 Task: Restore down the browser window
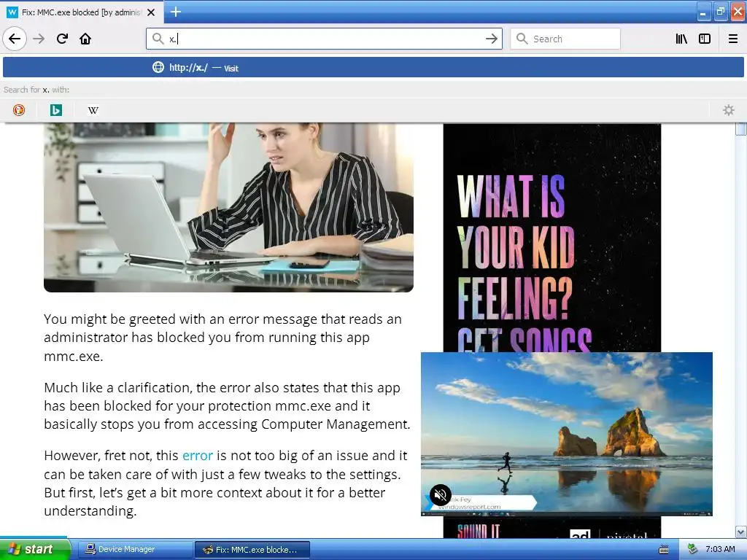click(720, 12)
